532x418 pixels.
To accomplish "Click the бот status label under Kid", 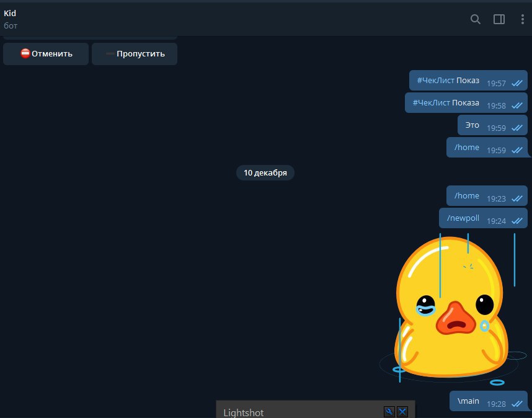I will [x=11, y=26].
